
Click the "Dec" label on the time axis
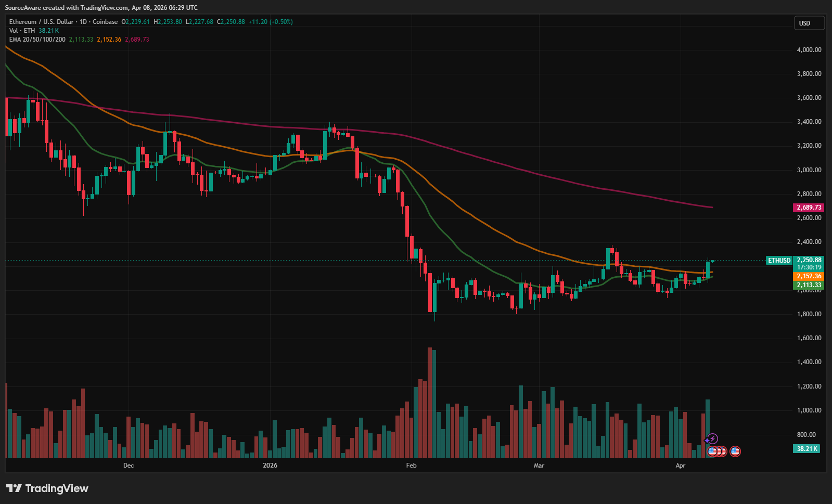pyautogui.click(x=129, y=466)
